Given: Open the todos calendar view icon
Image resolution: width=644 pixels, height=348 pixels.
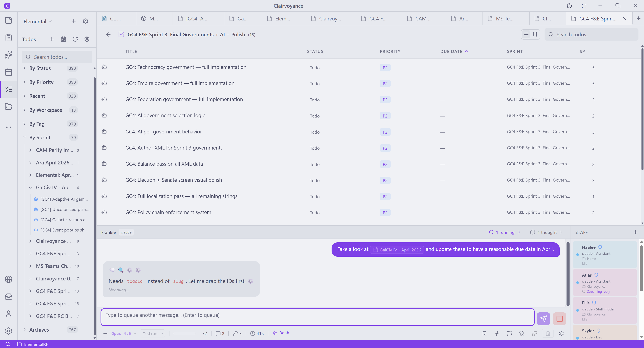Looking at the screenshot, I should tap(63, 39).
